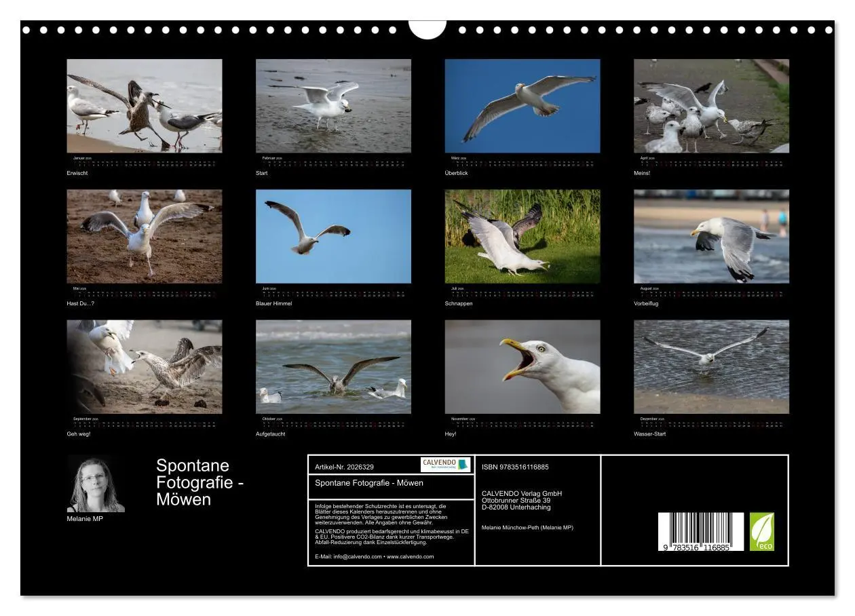Open the 'Überblick' March flying gull photo
Viewport: 855px width, 616px height.
tap(522, 106)
